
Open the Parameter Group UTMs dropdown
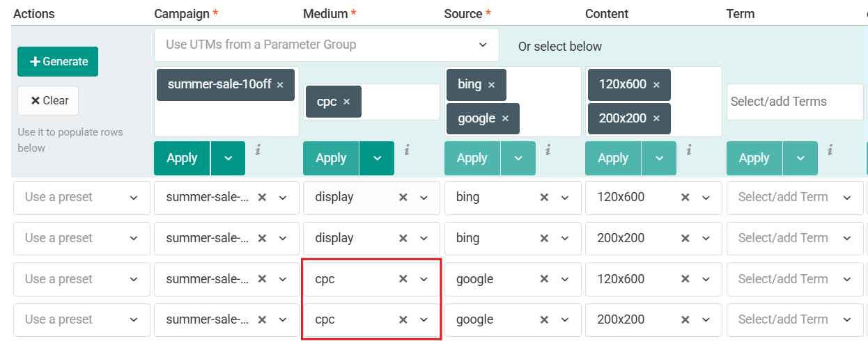(x=327, y=45)
